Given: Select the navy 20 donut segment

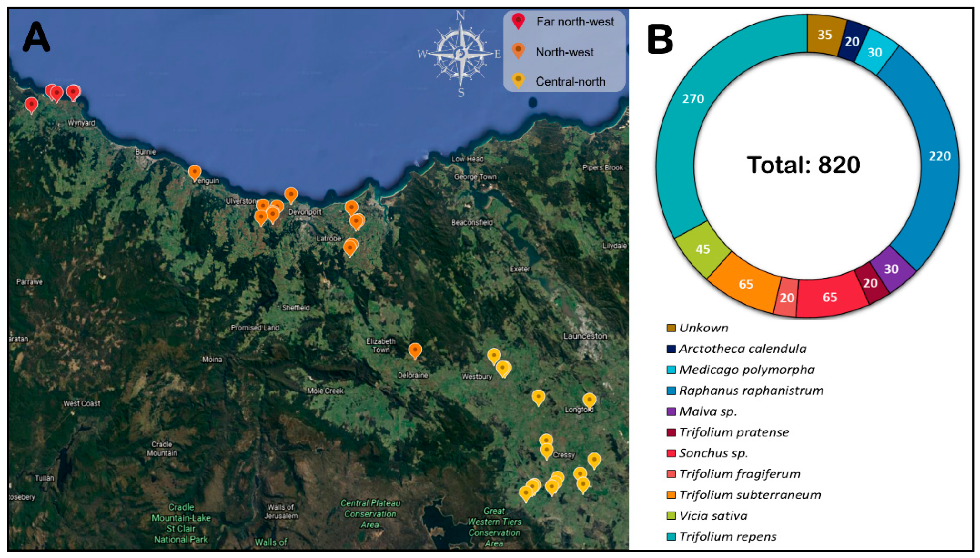Looking at the screenshot, I should pyautogui.click(x=853, y=41).
